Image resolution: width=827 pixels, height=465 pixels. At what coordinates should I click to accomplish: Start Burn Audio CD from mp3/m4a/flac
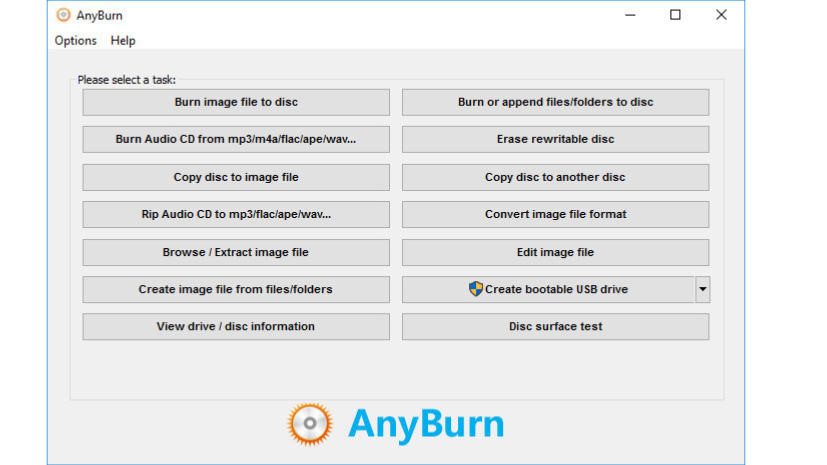(x=236, y=139)
